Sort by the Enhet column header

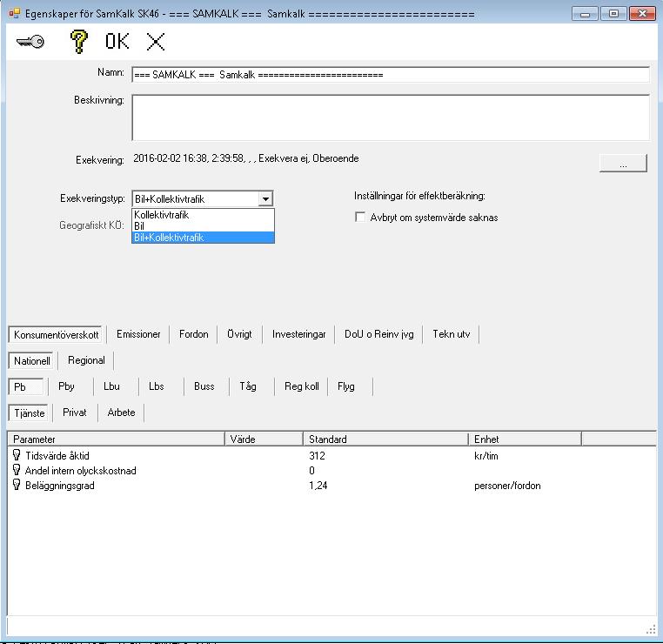[x=526, y=439]
